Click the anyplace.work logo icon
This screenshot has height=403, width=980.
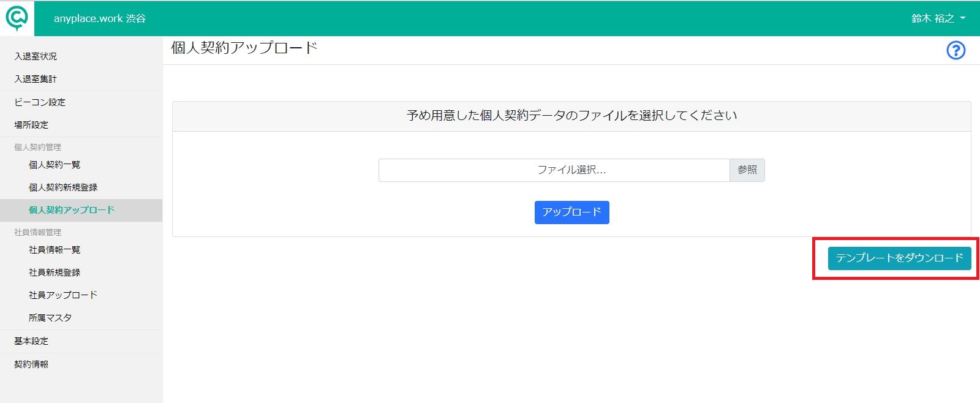[x=17, y=18]
